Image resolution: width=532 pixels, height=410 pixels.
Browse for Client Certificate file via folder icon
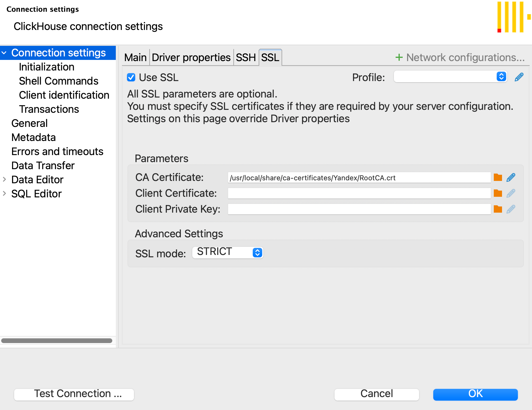click(498, 193)
